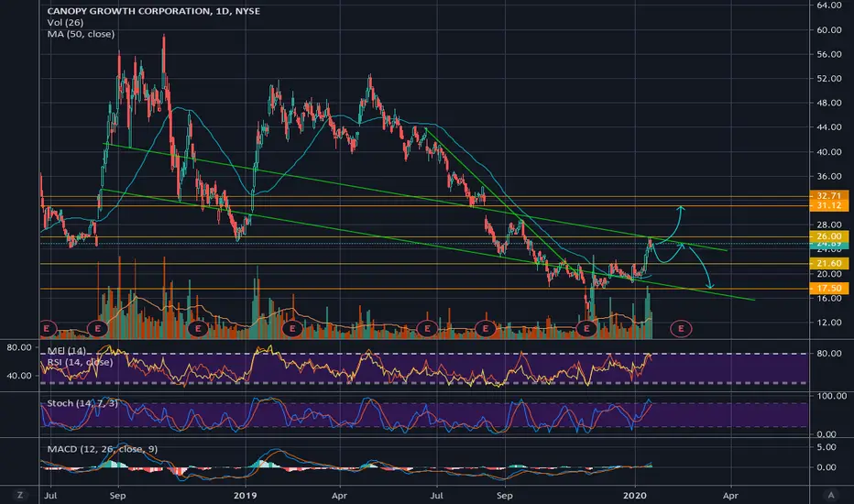The height and width of the screenshot is (504, 854).
Task: Open the earnings E marker before Sep 2019
Action: pos(486,329)
